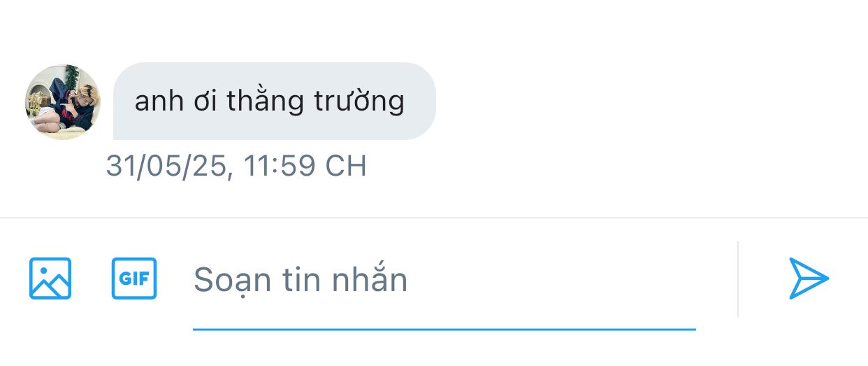The width and height of the screenshot is (868, 366).
Task: Place the cursor in the message composer box
Action: (x=444, y=280)
